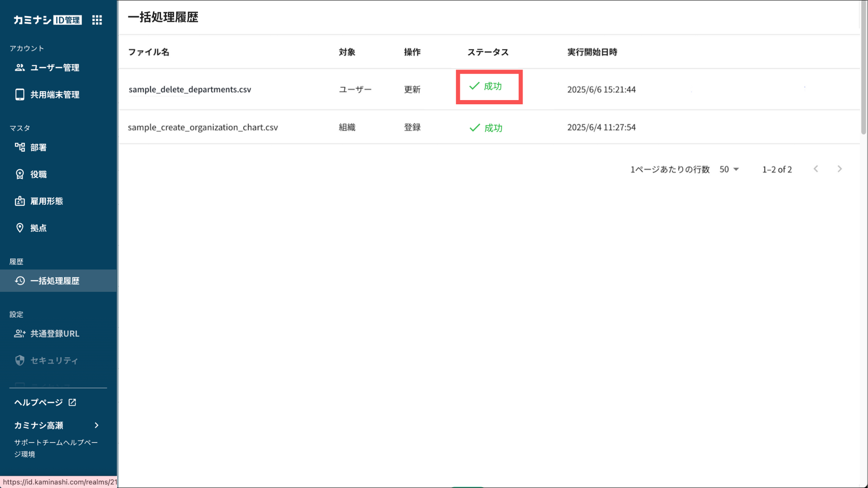Click the 役職 badge icon
The width and height of the screenshot is (868, 488).
tap(19, 174)
